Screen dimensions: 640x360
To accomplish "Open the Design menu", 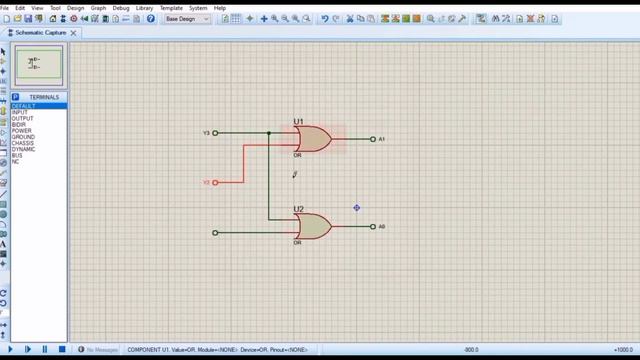I will (76, 8).
